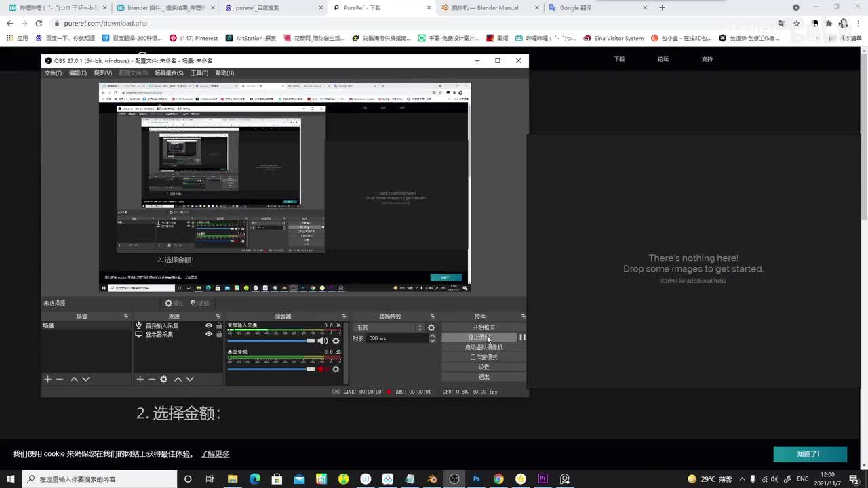The width and height of the screenshot is (868, 488).
Task: Remove the selected scene with the minus icon
Action: tap(60, 380)
